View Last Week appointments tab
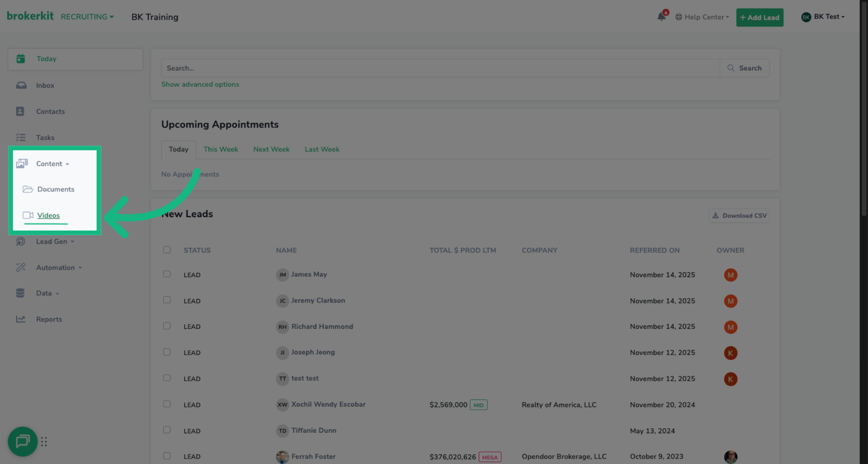This screenshot has width=868, height=464. (321, 149)
